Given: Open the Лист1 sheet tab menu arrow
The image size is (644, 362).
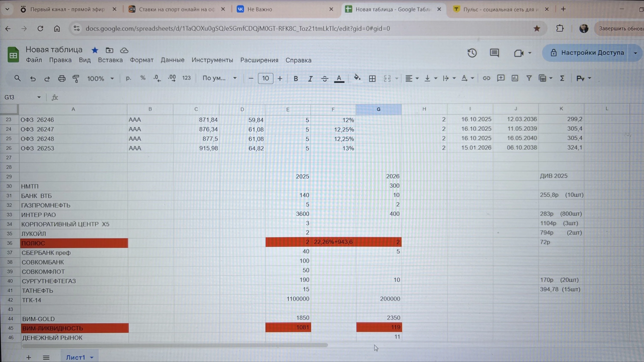Looking at the screenshot, I should 92,357.
